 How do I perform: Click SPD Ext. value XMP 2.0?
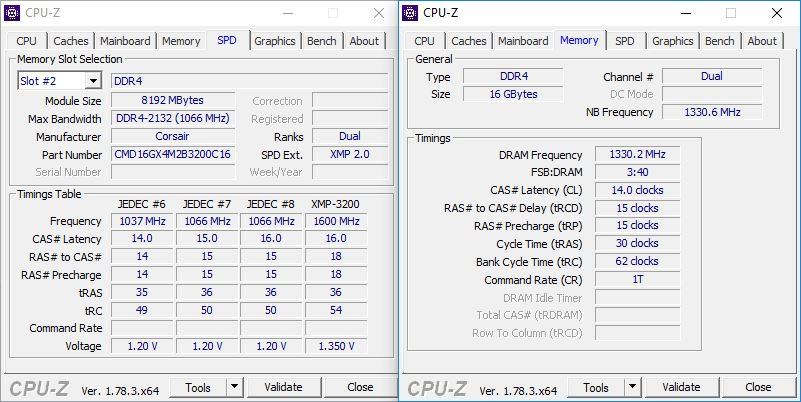[x=350, y=154]
